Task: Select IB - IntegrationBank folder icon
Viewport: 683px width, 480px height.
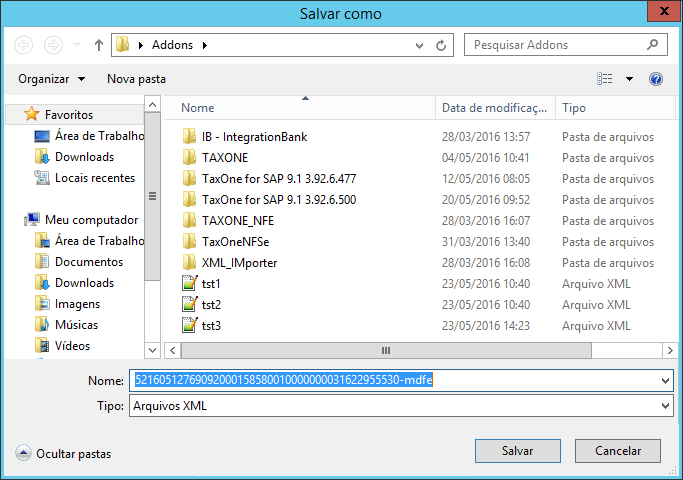Action: click(189, 136)
